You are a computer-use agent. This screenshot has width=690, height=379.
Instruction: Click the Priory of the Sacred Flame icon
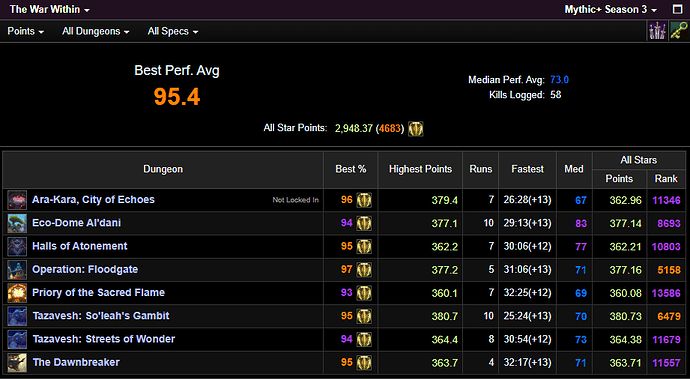click(17, 293)
